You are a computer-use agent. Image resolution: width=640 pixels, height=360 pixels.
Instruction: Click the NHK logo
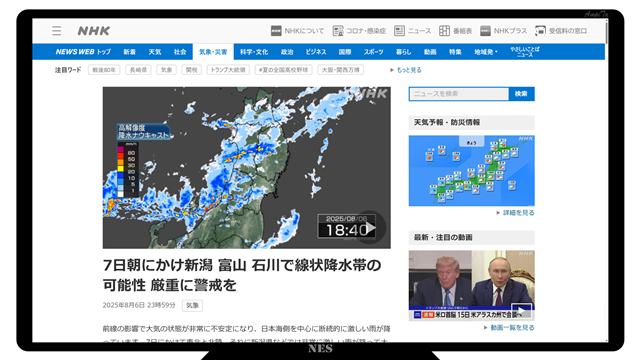tap(93, 31)
